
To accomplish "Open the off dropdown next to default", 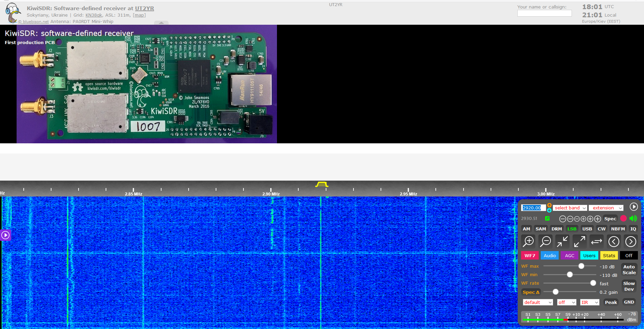I will (566, 302).
